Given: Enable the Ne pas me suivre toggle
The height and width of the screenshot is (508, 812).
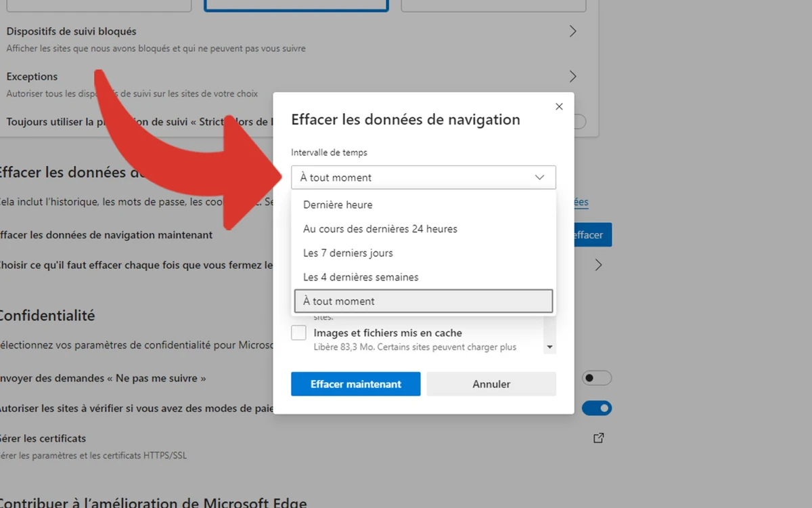Looking at the screenshot, I should [597, 378].
